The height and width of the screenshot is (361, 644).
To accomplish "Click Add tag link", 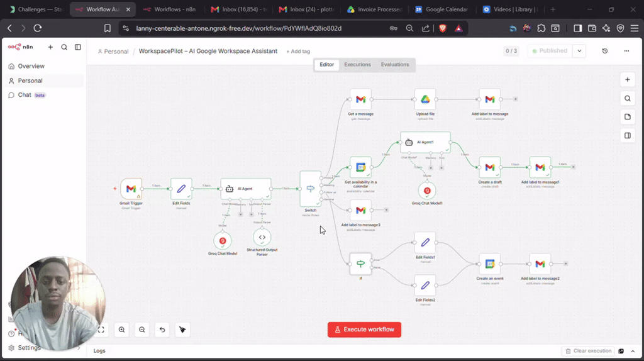I will pos(298,52).
